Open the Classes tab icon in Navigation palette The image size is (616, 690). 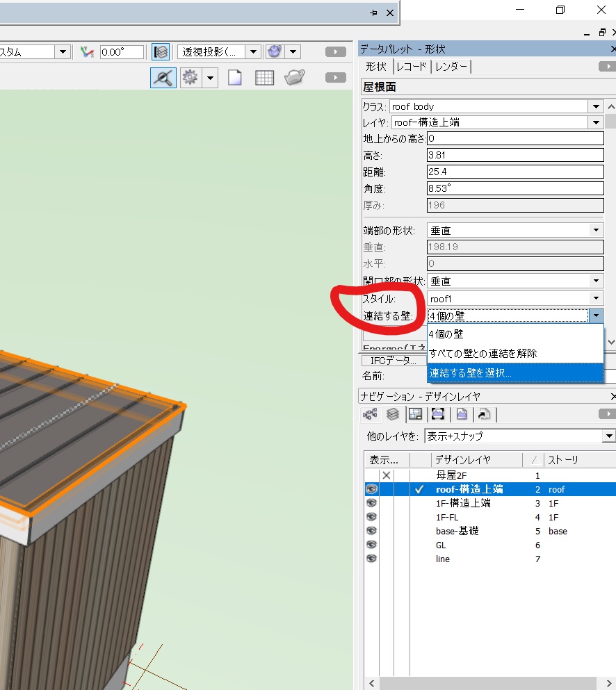pos(370,415)
